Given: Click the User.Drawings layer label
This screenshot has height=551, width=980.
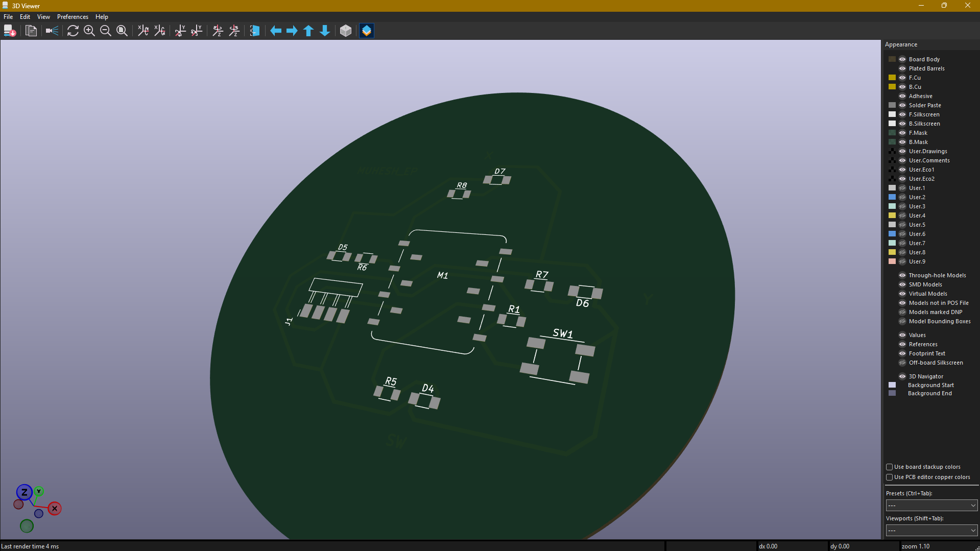Looking at the screenshot, I should click(x=928, y=151).
